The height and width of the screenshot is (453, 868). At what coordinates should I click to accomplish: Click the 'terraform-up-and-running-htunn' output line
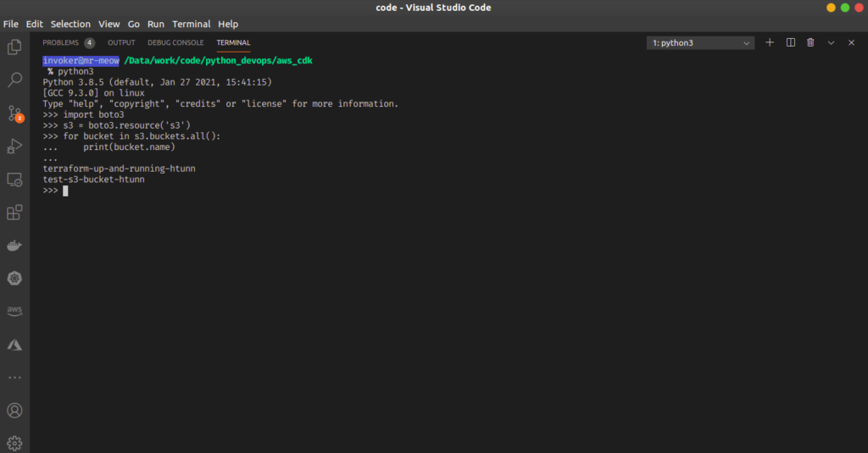[119, 168]
